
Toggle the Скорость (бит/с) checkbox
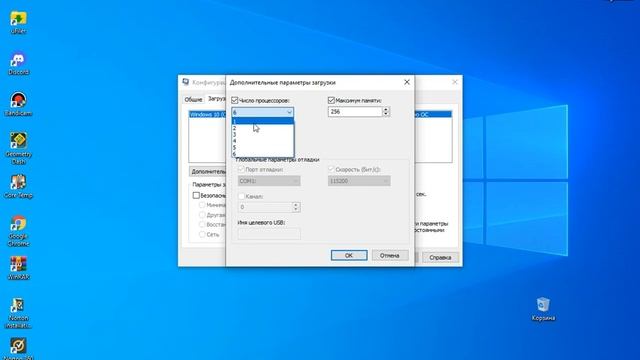[331, 169]
